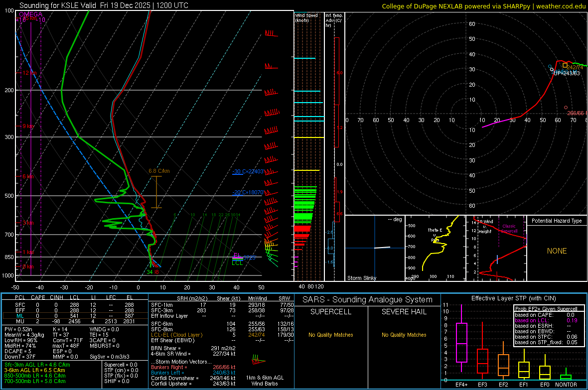Click the Sfc-3km AGL LR = 4.6 C/km line

pos(37,365)
